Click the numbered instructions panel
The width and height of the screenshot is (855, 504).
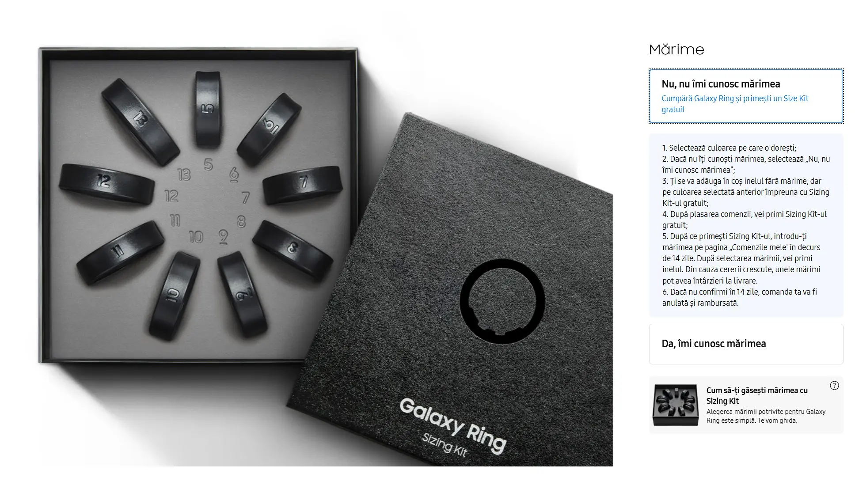click(746, 225)
